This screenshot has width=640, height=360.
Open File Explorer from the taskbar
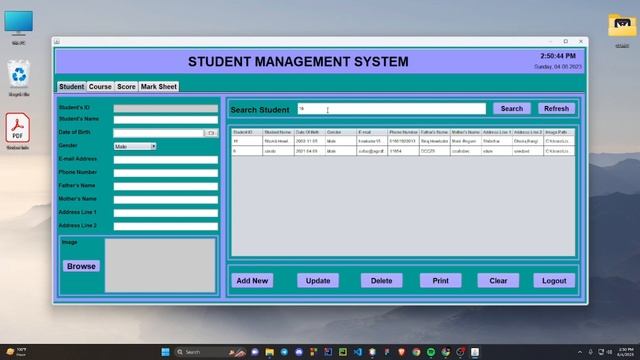coord(269,352)
